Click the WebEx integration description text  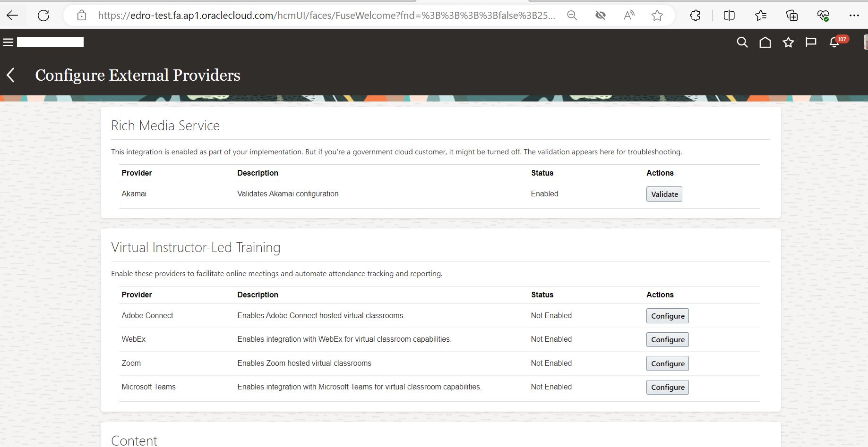pos(344,339)
